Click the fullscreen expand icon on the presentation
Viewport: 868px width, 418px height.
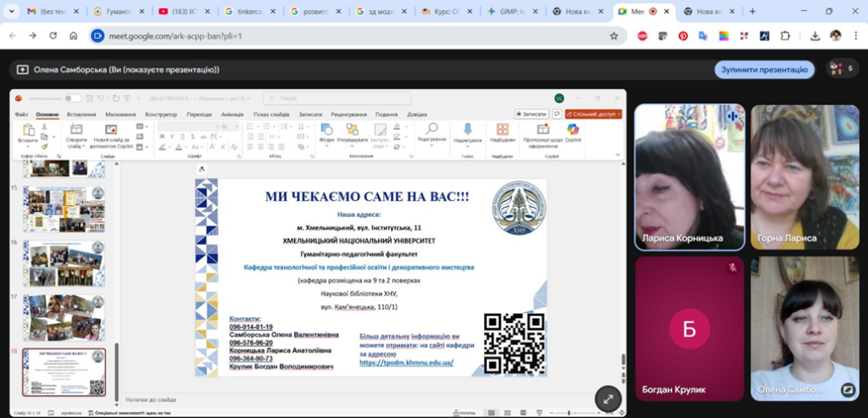pyautogui.click(x=607, y=398)
